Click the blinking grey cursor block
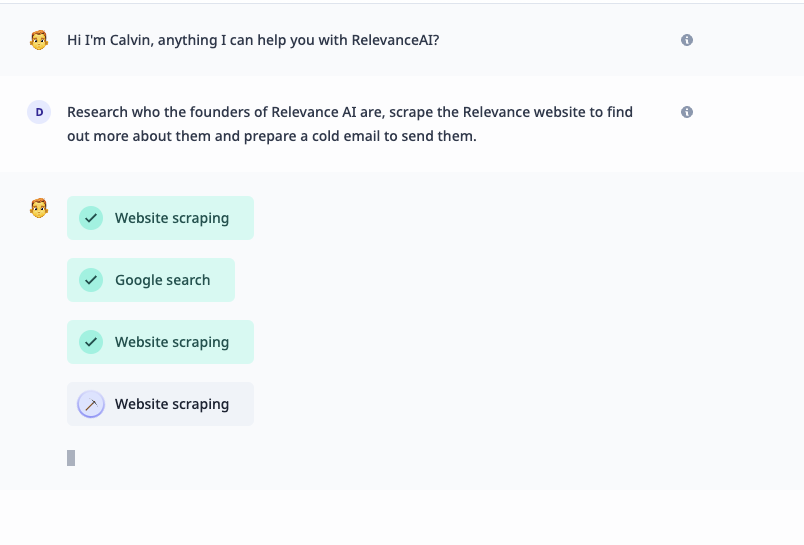This screenshot has width=804, height=545. pyautogui.click(x=71, y=458)
